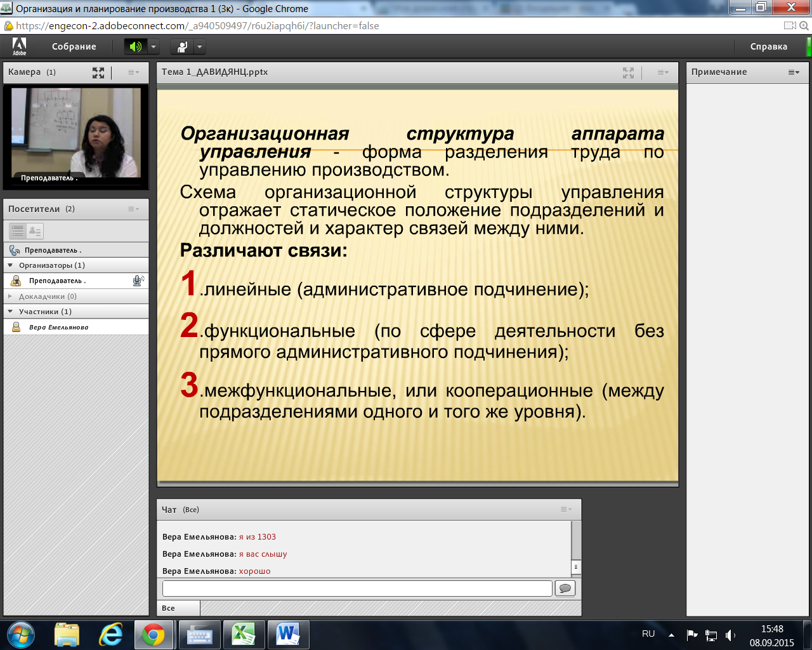This screenshot has height=650, width=812.
Task: Click the network tray icon
Action: click(711, 634)
